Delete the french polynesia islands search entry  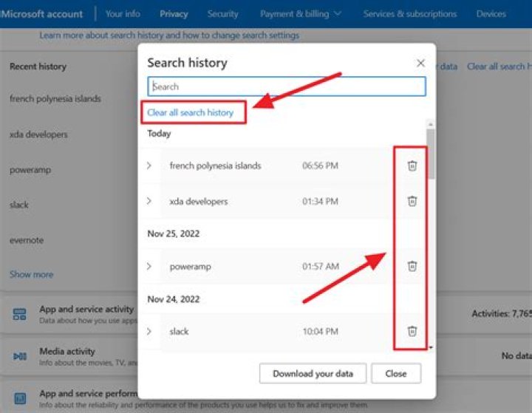(x=412, y=165)
